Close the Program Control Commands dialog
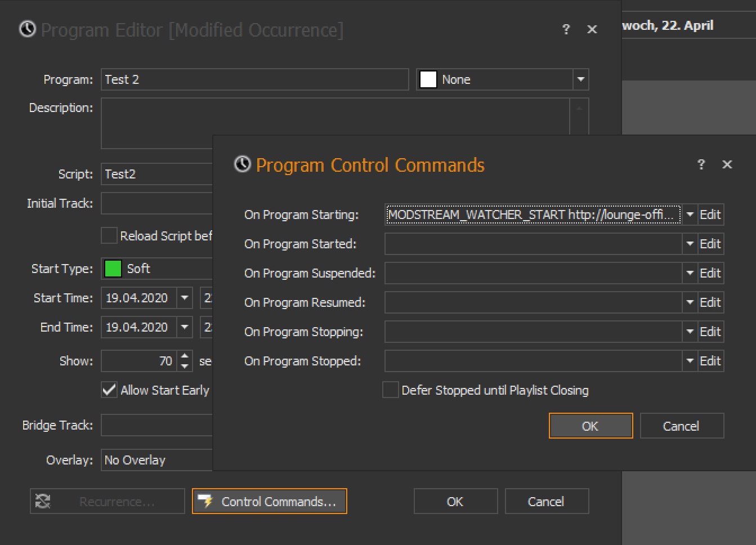This screenshot has height=545, width=756. click(727, 164)
